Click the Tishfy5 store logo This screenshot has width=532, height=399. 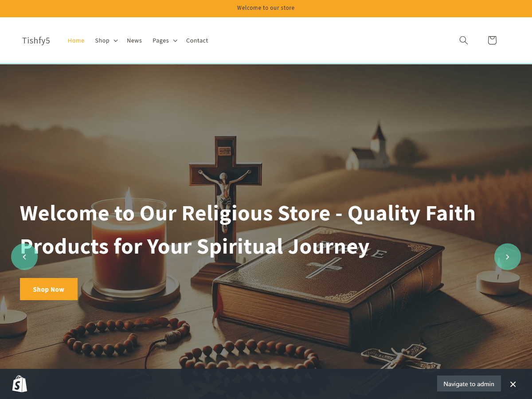(36, 40)
